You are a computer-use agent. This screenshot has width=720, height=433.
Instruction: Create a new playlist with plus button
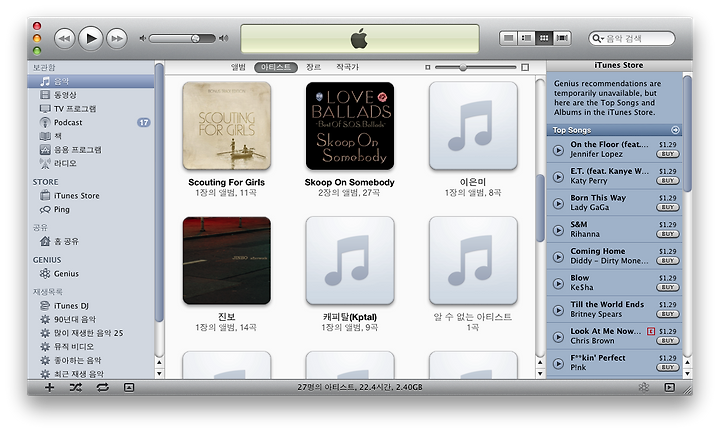49,388
